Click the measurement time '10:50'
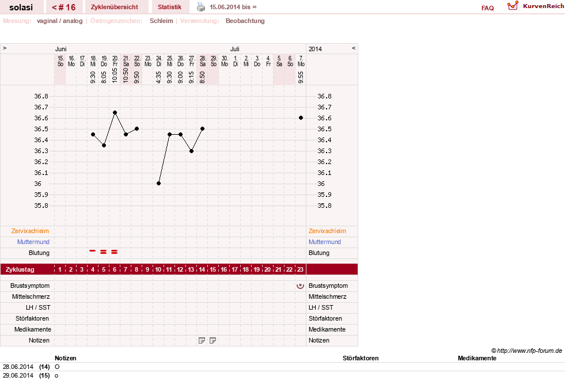Viewport: 565px width, 392px height. 126,75
